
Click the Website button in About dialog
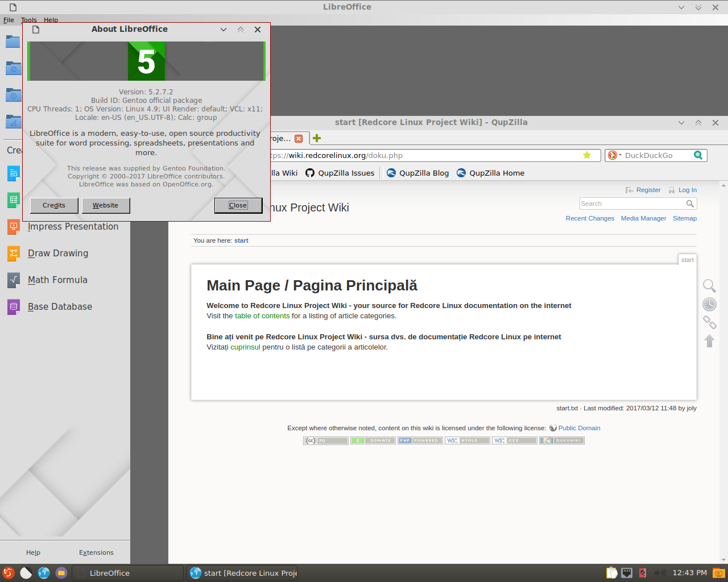click(106, 205)
